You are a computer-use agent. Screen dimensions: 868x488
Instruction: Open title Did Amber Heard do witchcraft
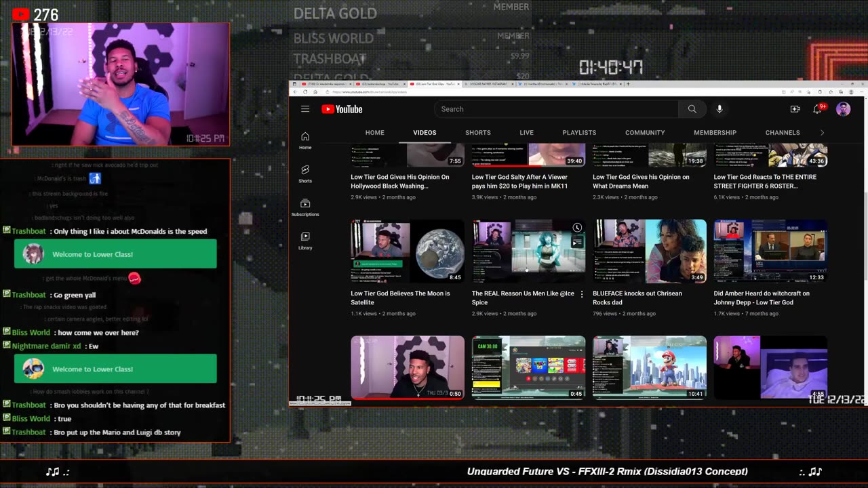click(x=762, y=298)
